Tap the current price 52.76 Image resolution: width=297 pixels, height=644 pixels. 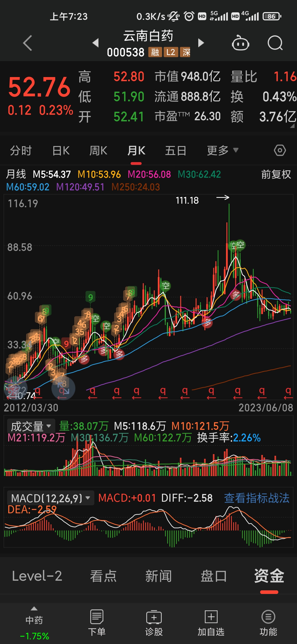tap(39, 87)
